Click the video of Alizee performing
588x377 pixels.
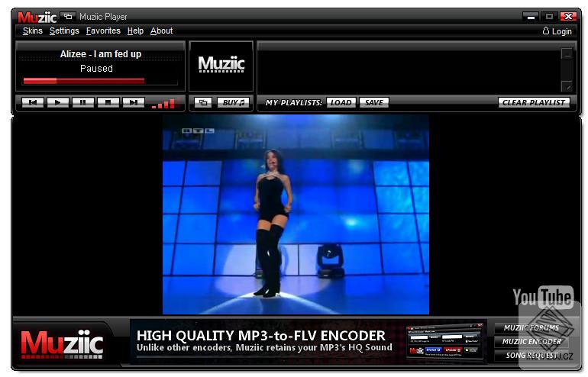coord(296,214)
